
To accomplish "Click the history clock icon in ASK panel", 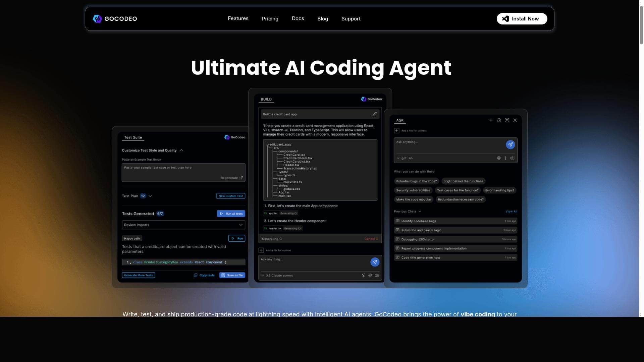I will tap(499, 120).
